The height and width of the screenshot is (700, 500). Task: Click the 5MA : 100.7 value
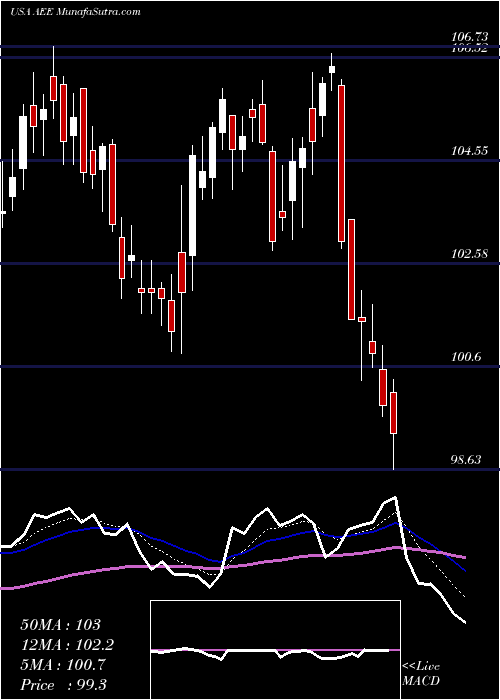(x=63, y=665)
